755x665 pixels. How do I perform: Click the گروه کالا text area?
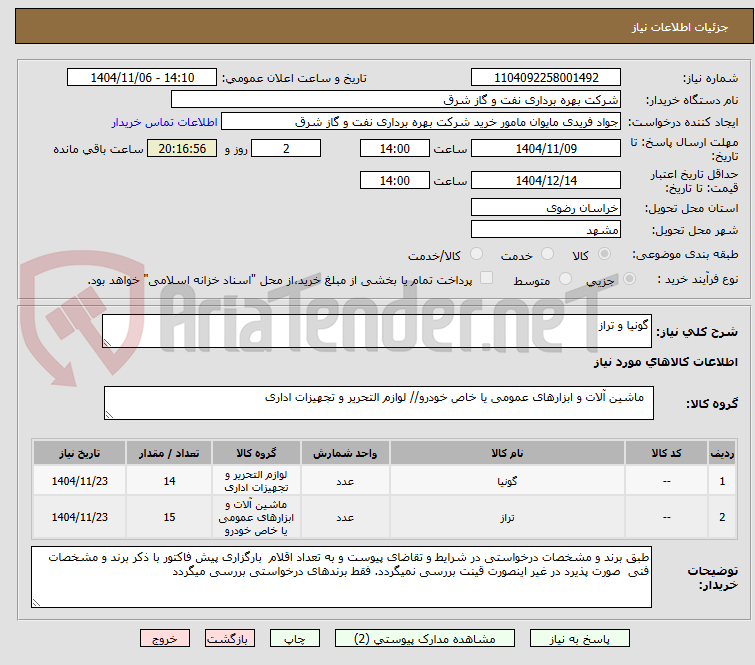coord(378,403)
